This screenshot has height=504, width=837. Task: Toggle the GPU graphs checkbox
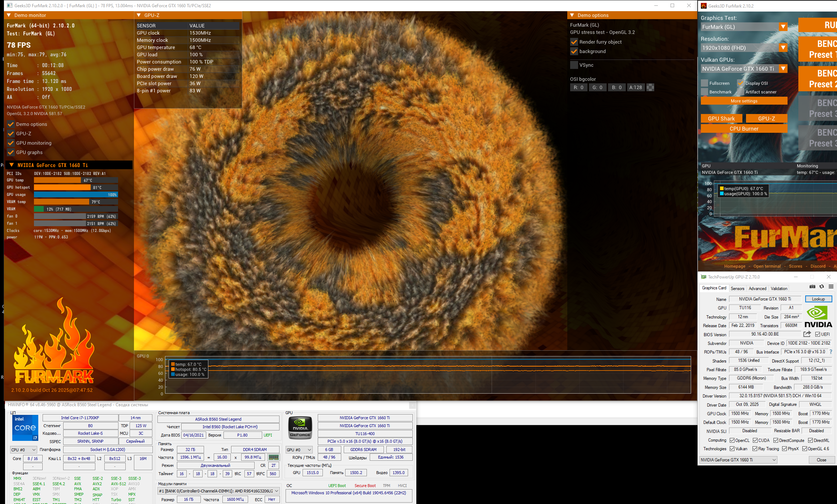coord(11,153)
